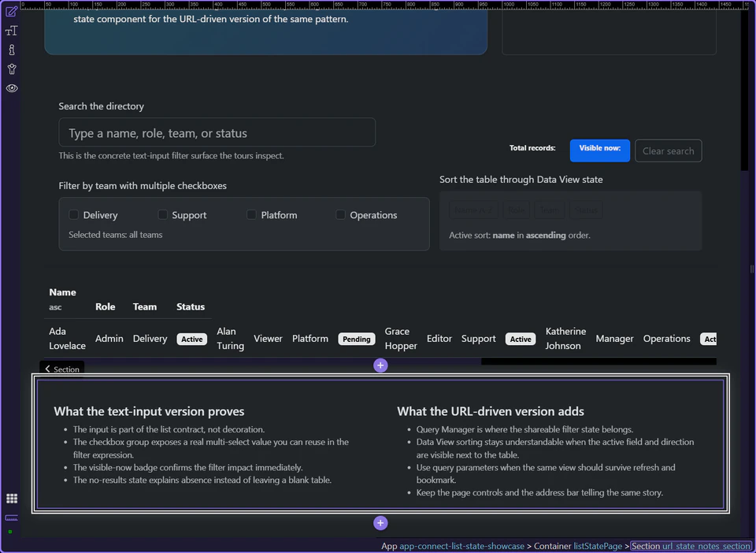
Task: Click app-connect-list-state-showcase in breadcrumb
Action: tap(461, 546)
